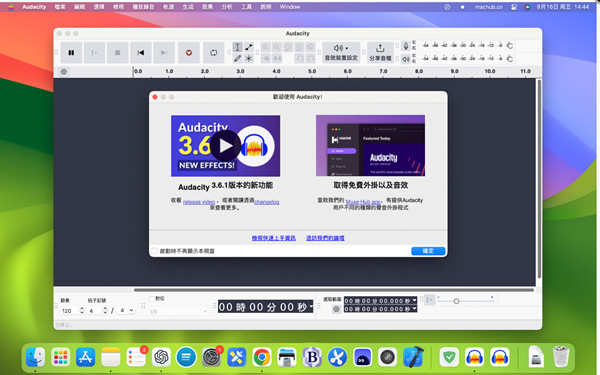This screenshot has width=600, height=375.
Task: Open the 音效裝置設定 audio setup dropdown
Action: pos(341,52)
